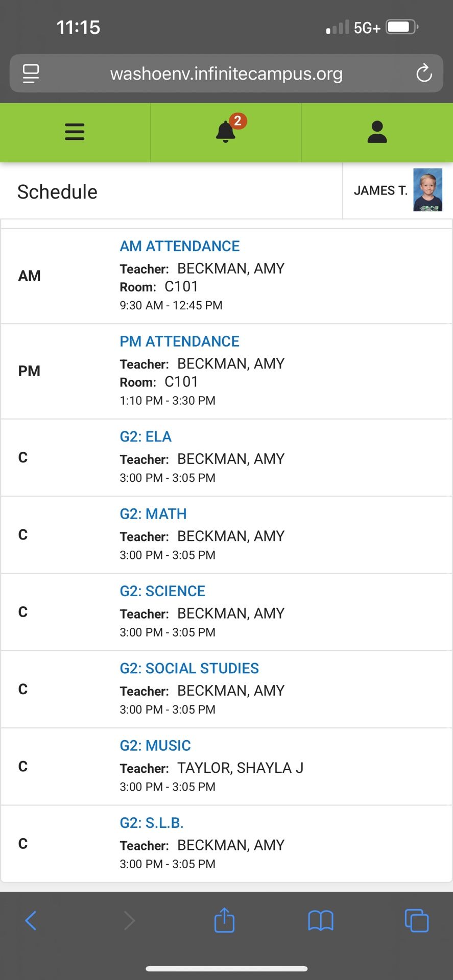
Task: Tap the browser back arrow
Action: point(31,920)
